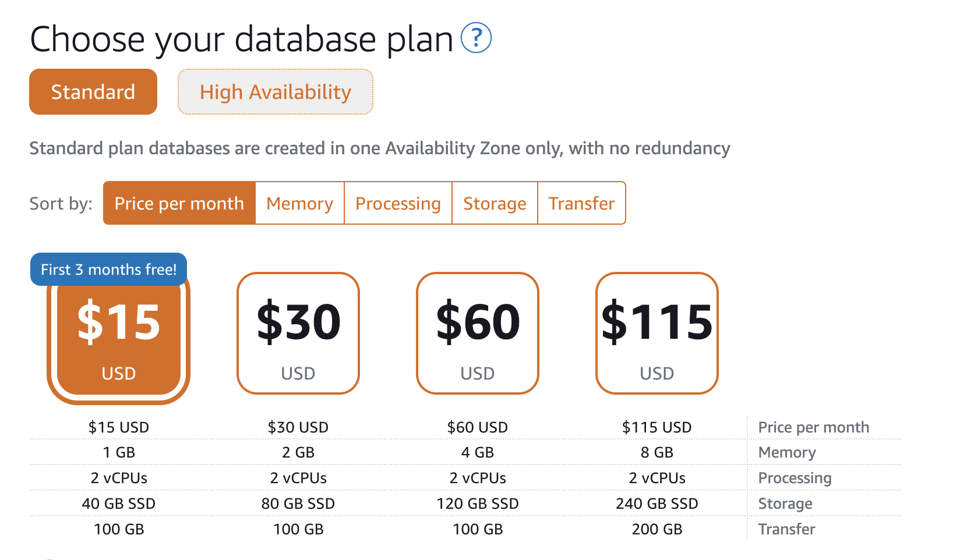Click the Storage row label
Image resolution: width=974 pixels, height=560 pixels.
pyautogui.click(x=785, y=504)
